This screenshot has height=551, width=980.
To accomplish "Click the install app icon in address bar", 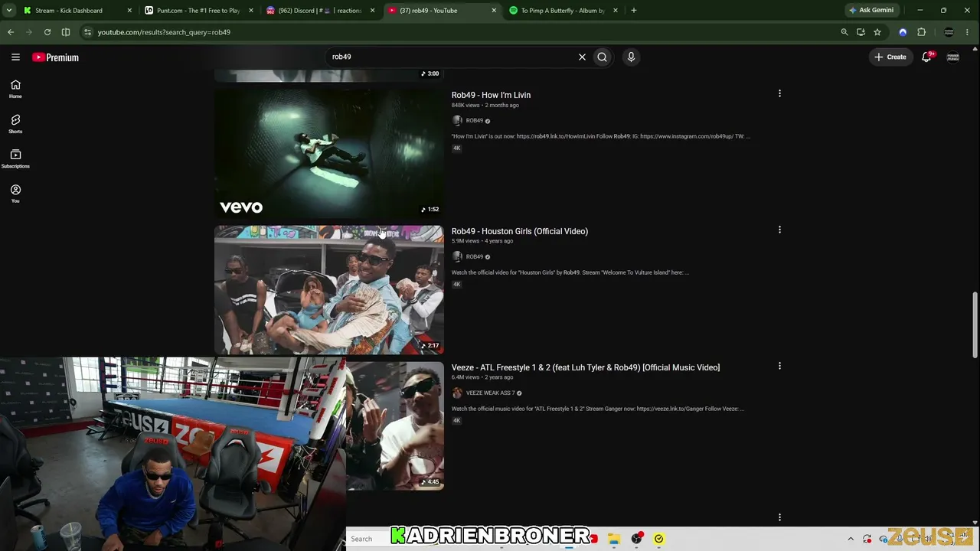I will pos(861,32).
